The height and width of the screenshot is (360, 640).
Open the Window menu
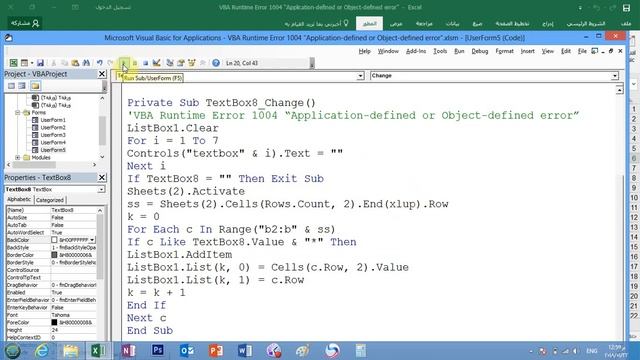pos(388,51)
